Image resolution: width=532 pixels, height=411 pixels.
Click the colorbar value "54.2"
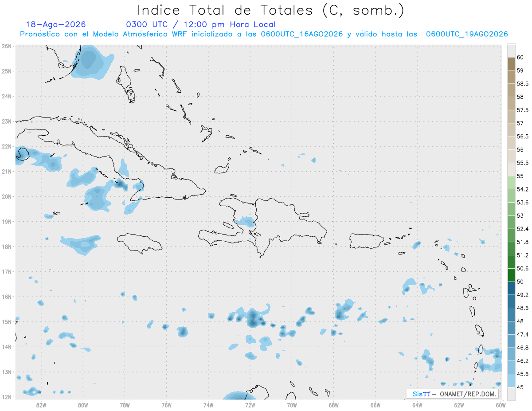pyautogui.click(x=523, y=189)
